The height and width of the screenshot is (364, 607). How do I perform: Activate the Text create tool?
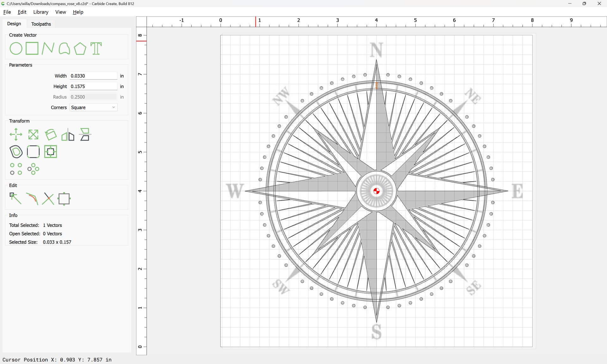(96, 49)
